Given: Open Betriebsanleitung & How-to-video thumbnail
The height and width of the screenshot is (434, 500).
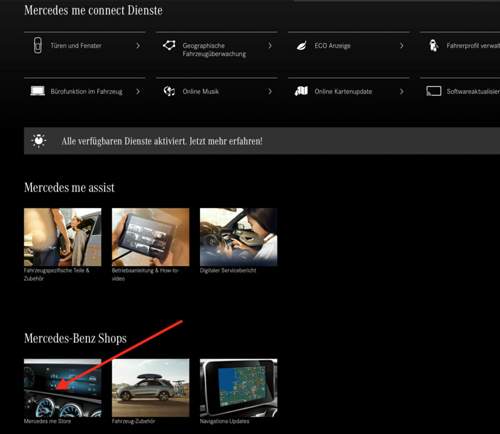Looking at the screenshot, I should pyautogui.click(x=151, y=237).
